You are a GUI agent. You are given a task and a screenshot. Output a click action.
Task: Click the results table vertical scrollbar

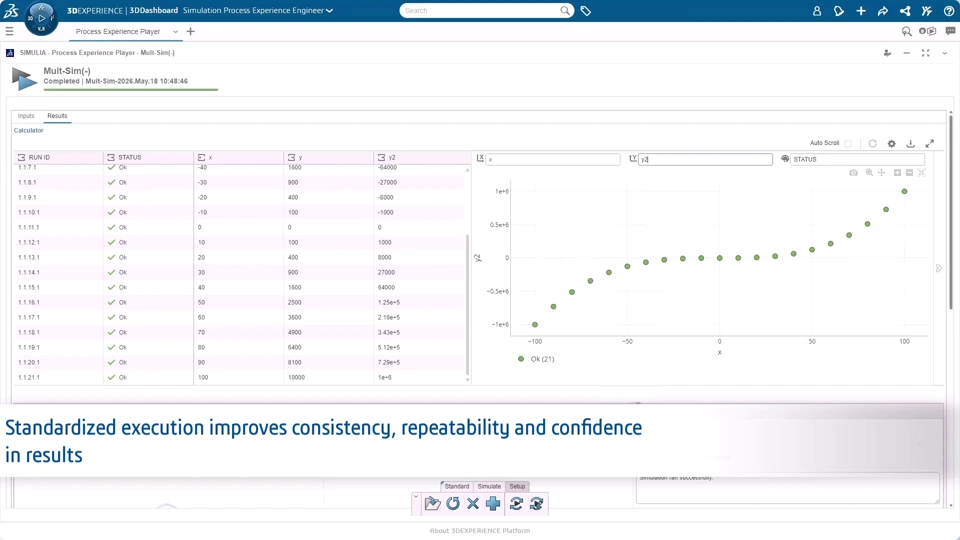coord(468,304)
